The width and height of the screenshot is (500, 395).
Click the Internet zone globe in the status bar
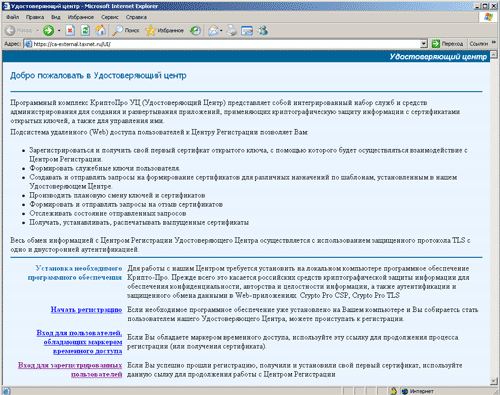click(x=405, y=391)
